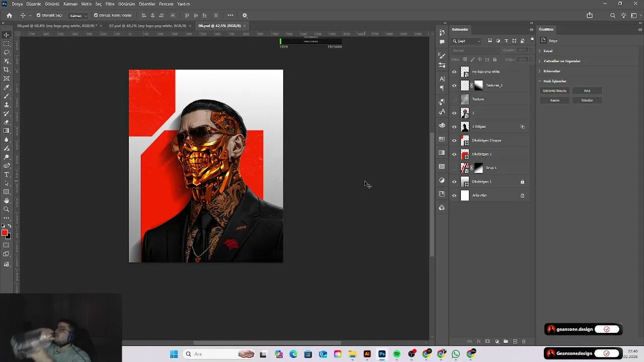Click the Windows Start button

[174, 354]
